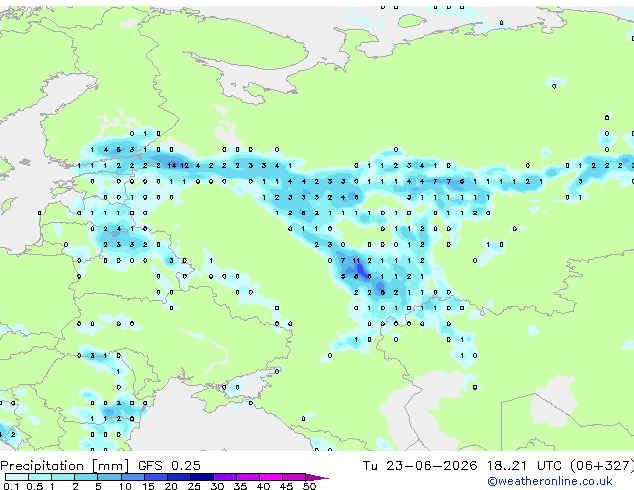Select the 2–5 mm legend swatch

click(x=86, y=477)
